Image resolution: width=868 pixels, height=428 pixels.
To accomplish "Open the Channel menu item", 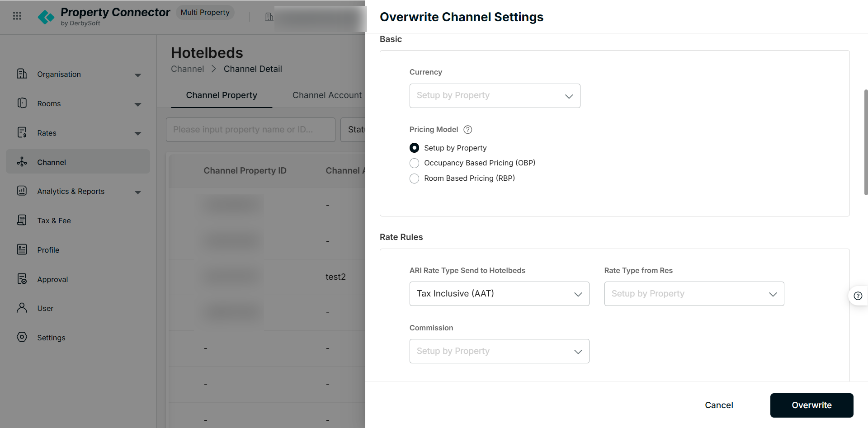I will [78, 162].
